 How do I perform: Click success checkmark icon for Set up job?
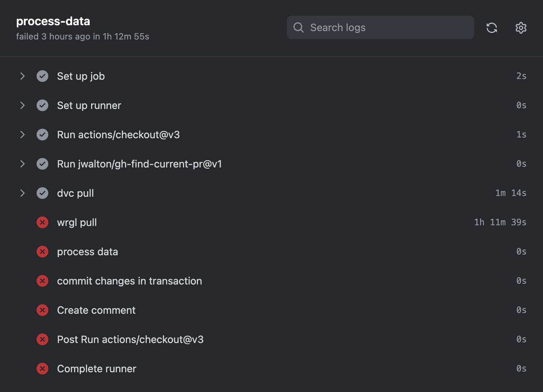pyautogui.click(x=42, y=76)
